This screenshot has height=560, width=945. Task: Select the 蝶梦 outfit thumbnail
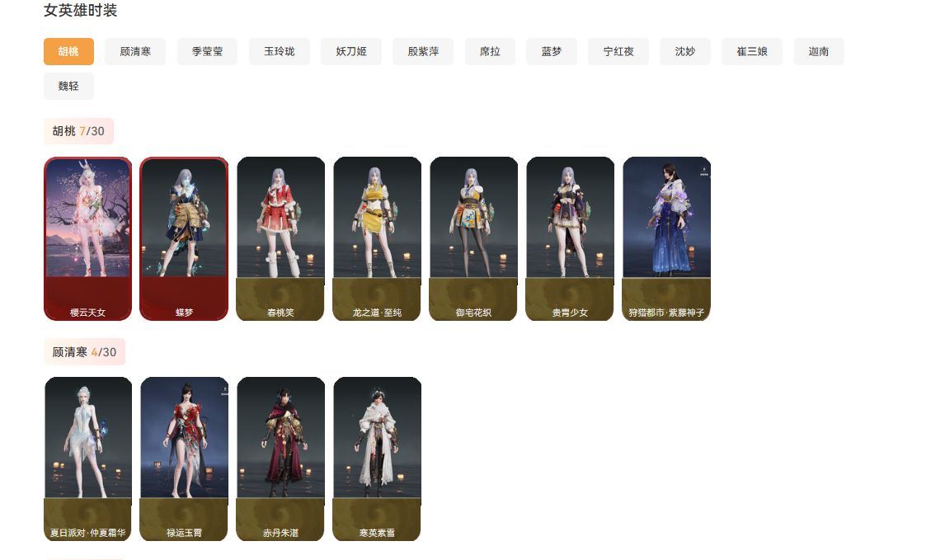pos(185,238)
